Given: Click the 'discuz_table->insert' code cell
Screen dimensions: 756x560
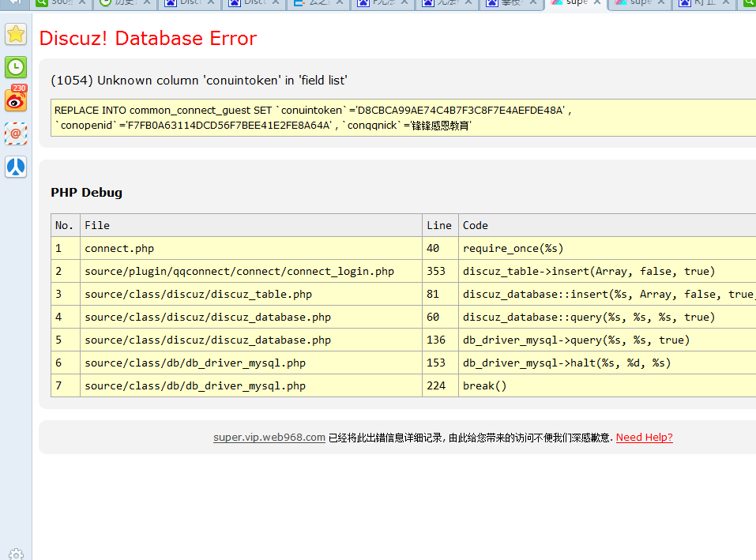Looking at the screenshot, I should (607, 272).
